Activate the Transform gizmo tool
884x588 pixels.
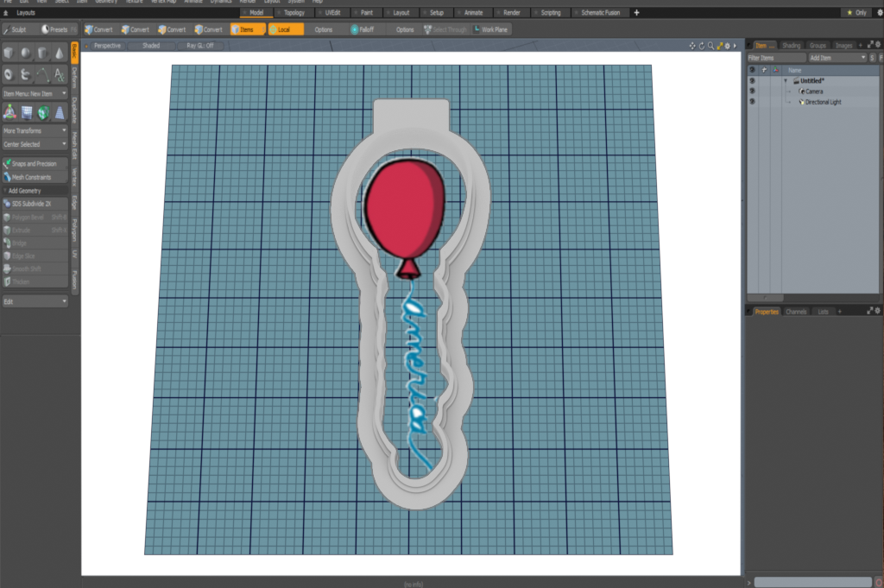[x=9, y=112]
